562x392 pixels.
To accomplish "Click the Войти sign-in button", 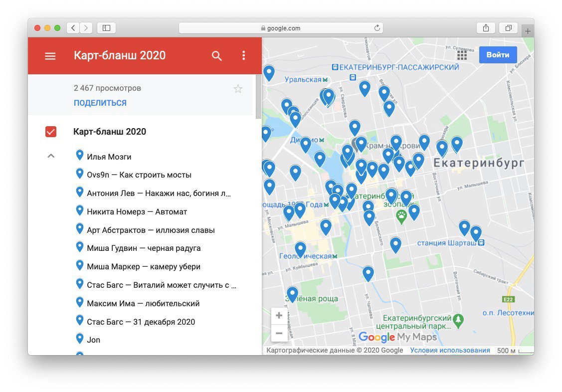I will click(498, 55).
